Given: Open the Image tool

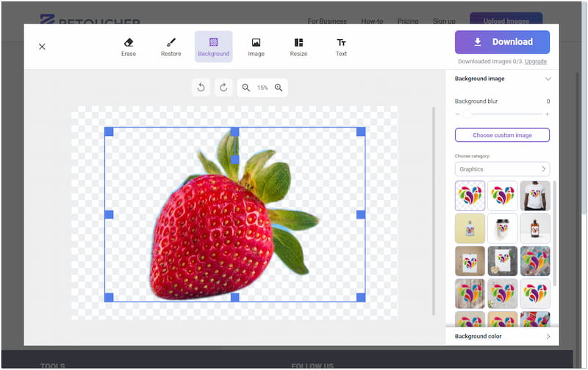Looking at the screenshot, I should pos(256,47).
